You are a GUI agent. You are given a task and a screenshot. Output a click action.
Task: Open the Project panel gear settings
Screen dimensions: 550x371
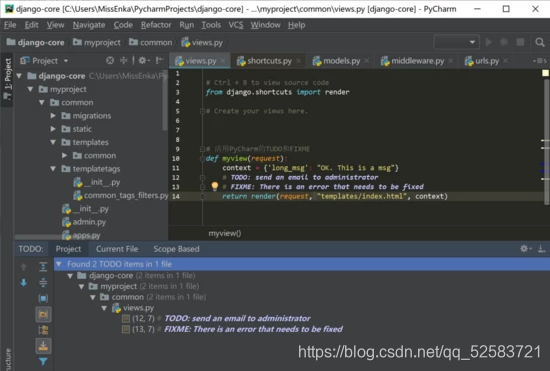[x=143, y=61]
